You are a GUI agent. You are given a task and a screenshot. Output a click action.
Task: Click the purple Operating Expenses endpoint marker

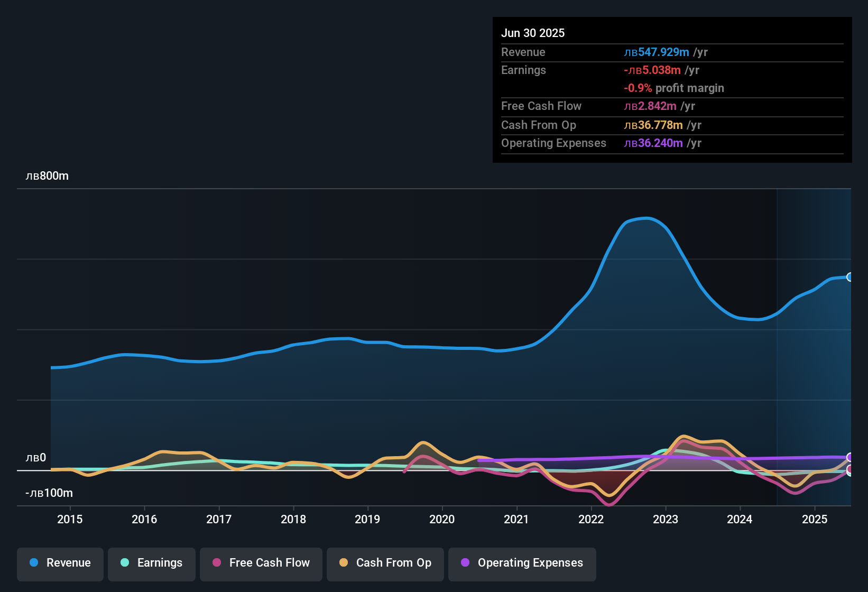(x=850, y=457)
